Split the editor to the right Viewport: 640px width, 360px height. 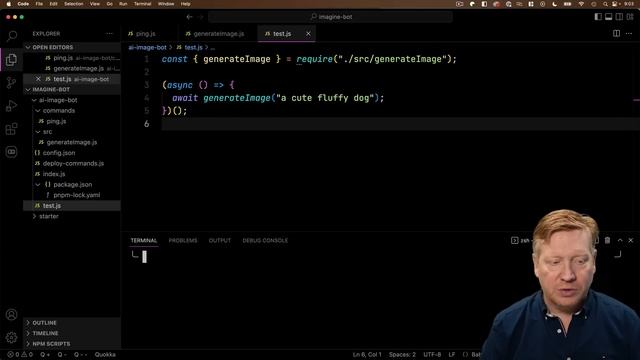pos(616,33)
